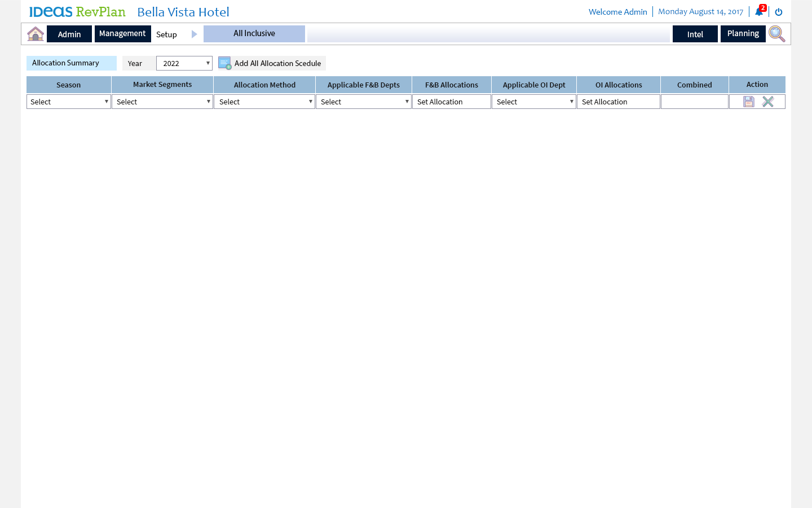Viewport: 812px width, 508px height.
Task: Open the Applicable F&B Depts dropdown
Action: (x=364, y=102)
